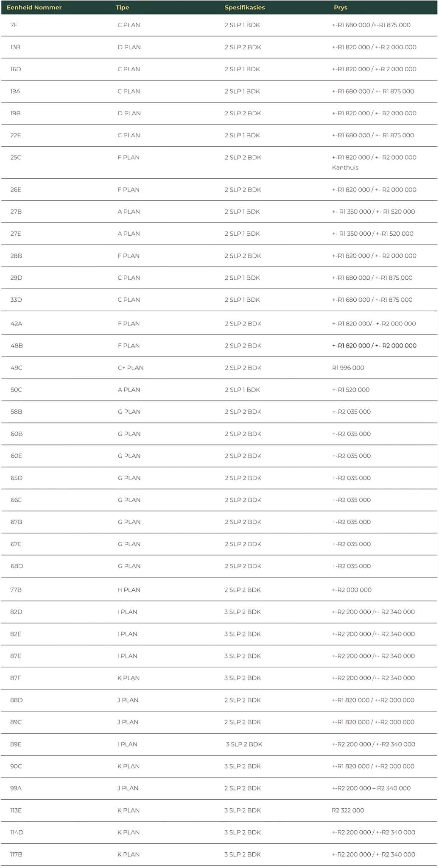Select unit number 7F
This screenshot has width=439, height=868.
coord(14,25)
